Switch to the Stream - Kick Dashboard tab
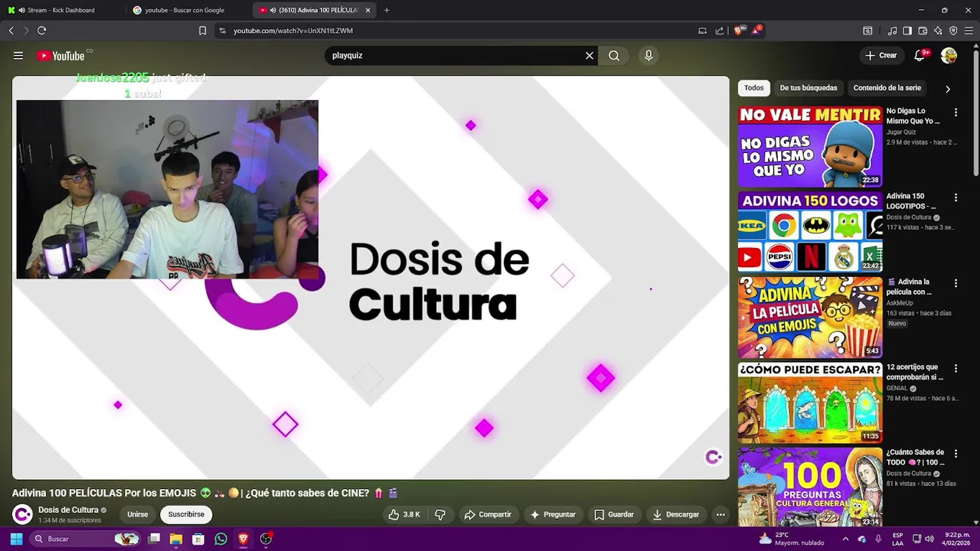Image resolution: width=980 pixels, height=551 pixels. coord(61,10)
